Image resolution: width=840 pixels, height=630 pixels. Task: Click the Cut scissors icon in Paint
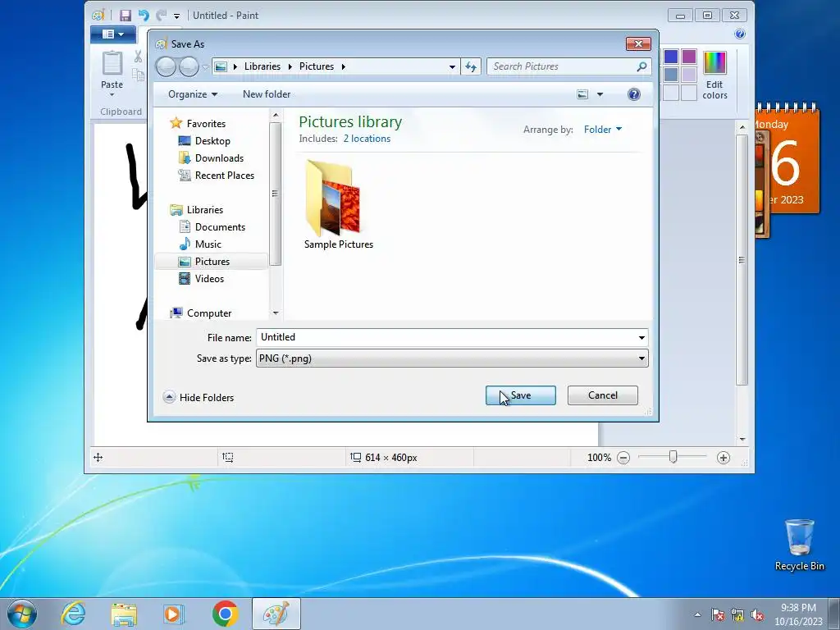click(x=138, y=57)
